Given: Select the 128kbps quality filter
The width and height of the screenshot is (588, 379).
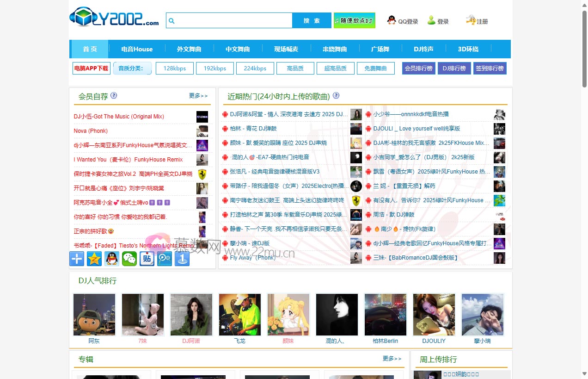Looking at the screenshot, I should click(x=174, y=68).
